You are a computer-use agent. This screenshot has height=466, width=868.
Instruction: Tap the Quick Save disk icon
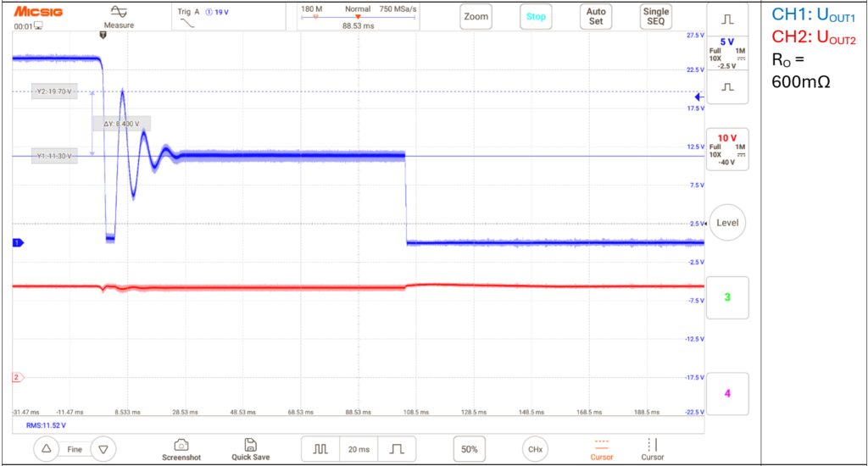(x=250, y=445)
